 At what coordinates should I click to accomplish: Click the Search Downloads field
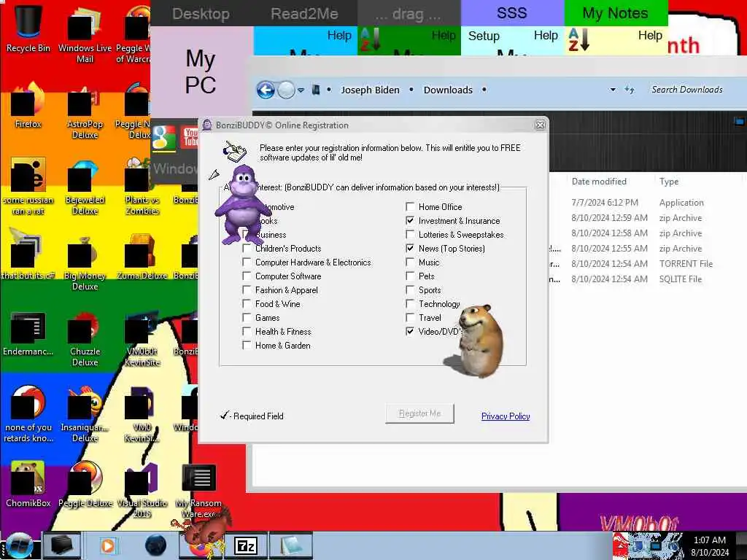tap(687, 90)
